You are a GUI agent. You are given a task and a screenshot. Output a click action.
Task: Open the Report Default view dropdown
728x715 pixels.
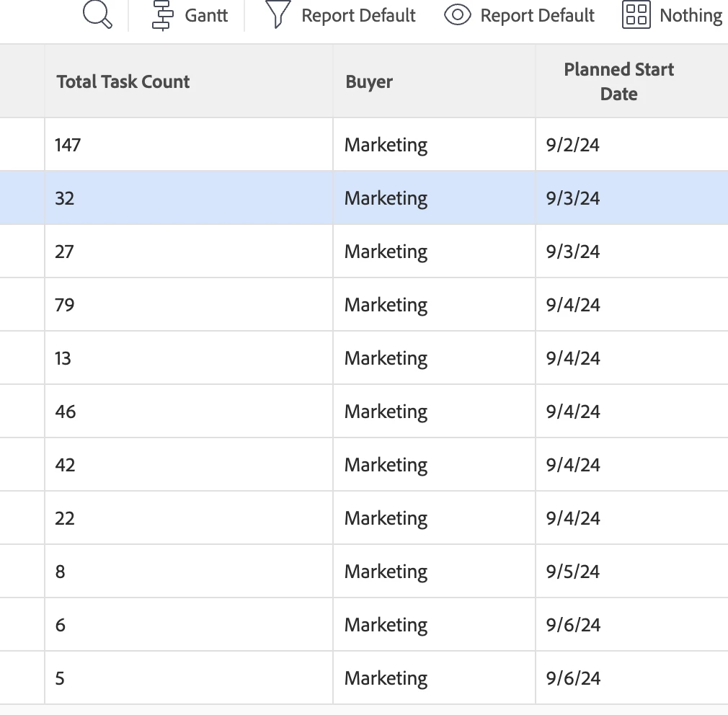click(537, 15)
